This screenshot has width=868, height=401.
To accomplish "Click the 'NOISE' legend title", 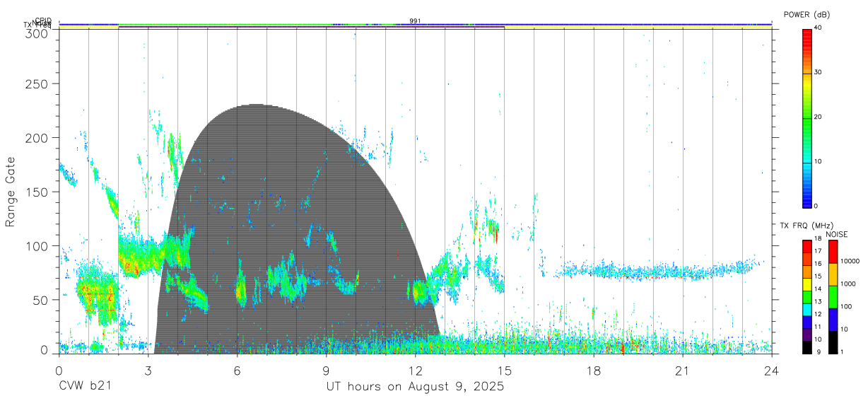I will 837,234.
